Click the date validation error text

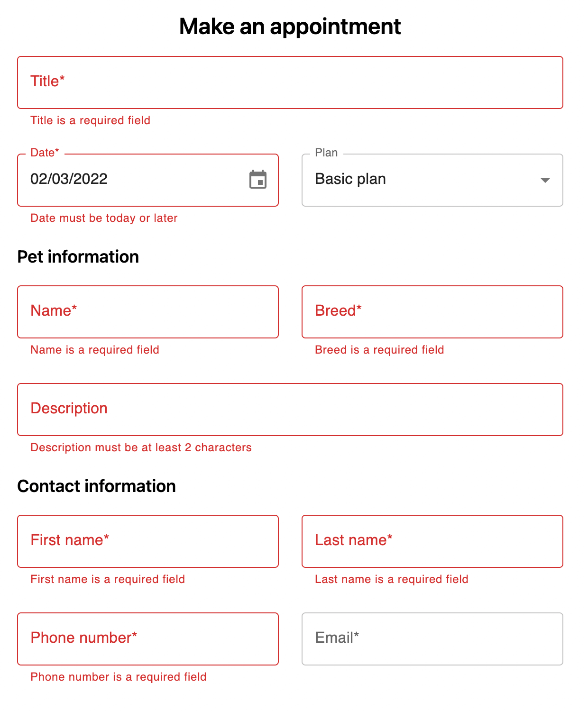pos(104,218)
